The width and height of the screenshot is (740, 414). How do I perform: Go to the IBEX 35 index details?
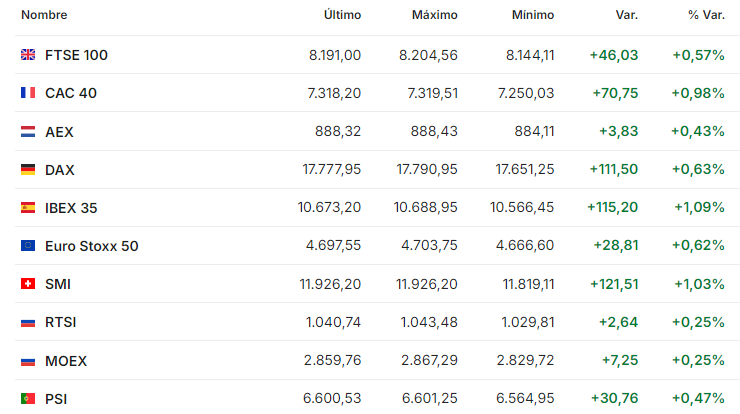point(71,208)
